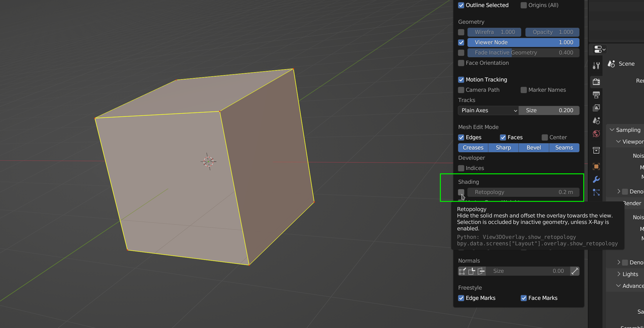Viewport: 644px width, 328px height.
Task: Click the Creases button under Mesh Edit Mode
Action: [472, 147]
